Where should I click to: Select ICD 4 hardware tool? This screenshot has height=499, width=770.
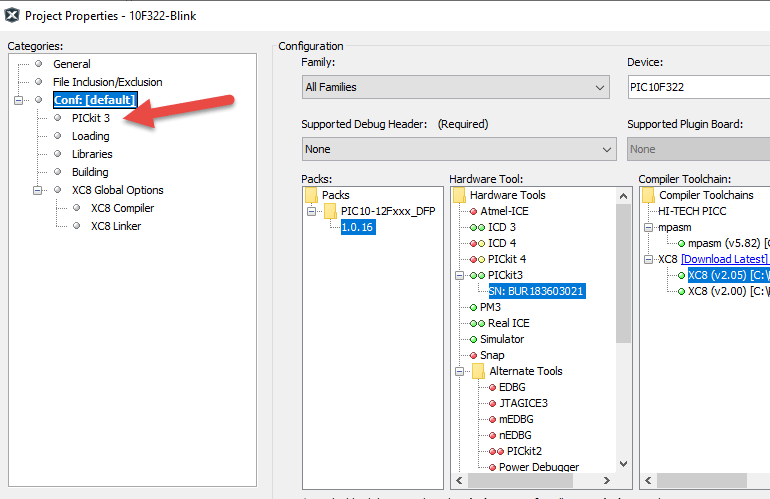coord(502,243)
